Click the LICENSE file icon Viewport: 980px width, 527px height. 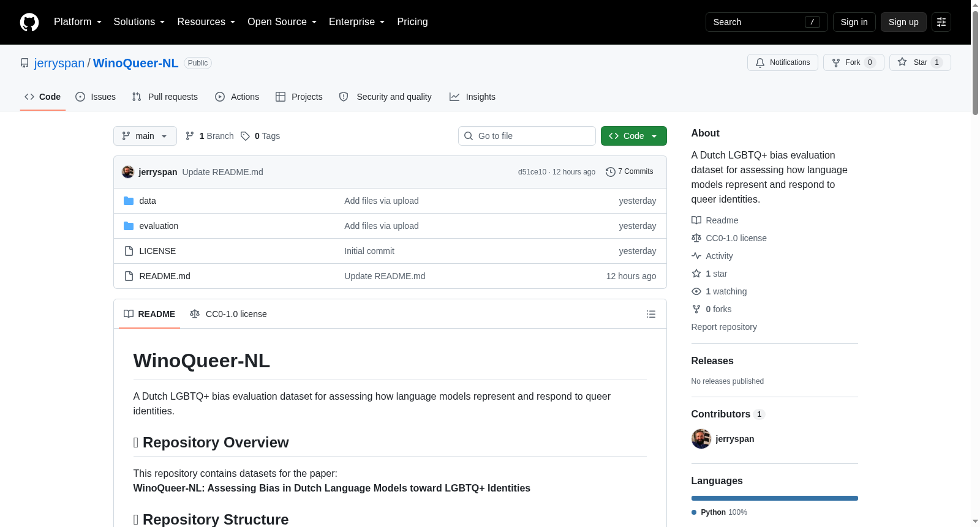[x=129, y=251]
